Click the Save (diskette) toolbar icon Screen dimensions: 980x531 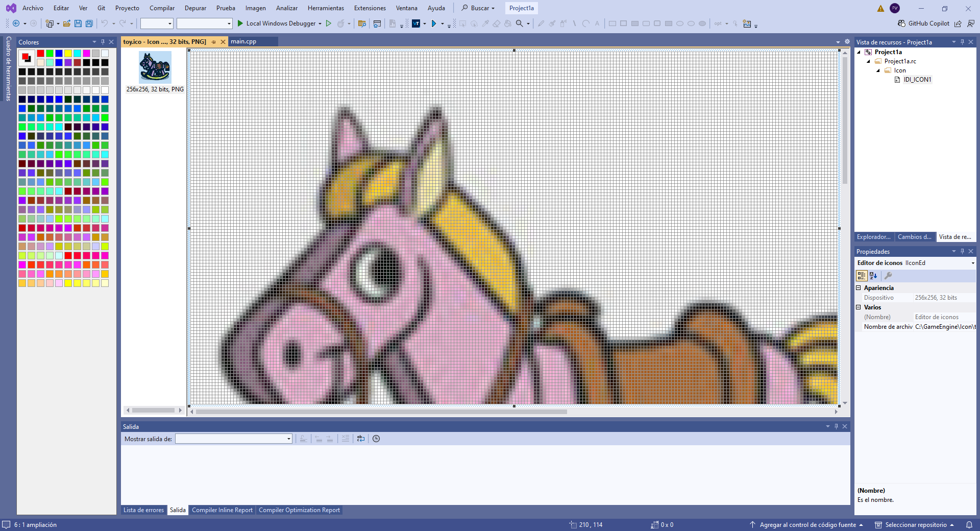pyautogui.click(x=78, y=23)
